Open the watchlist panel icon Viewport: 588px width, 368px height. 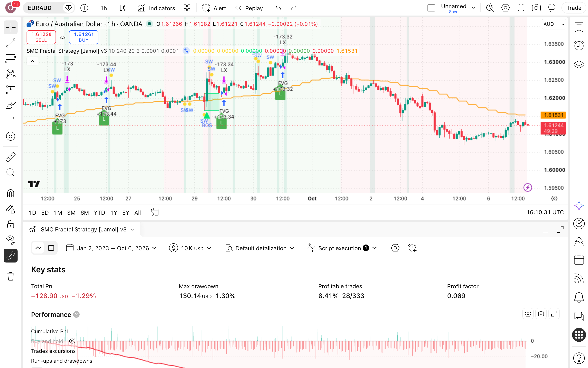(579, 27)
